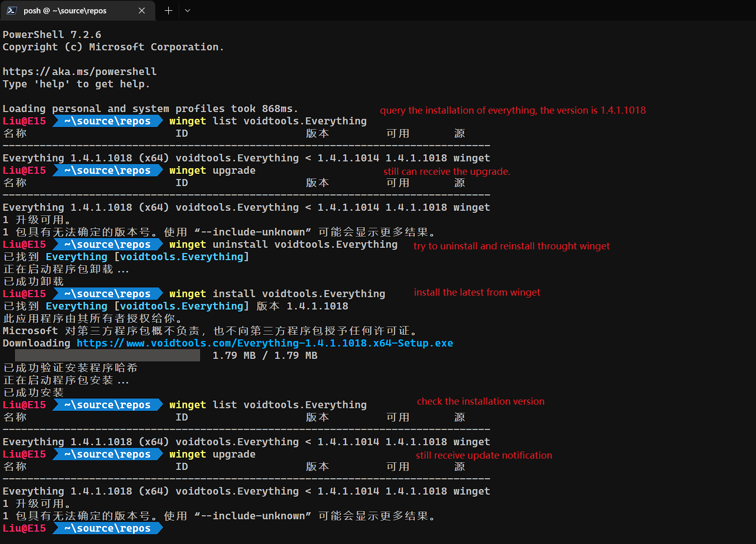Click the '已成功卸载' line
756x544 pixels.
33,281
